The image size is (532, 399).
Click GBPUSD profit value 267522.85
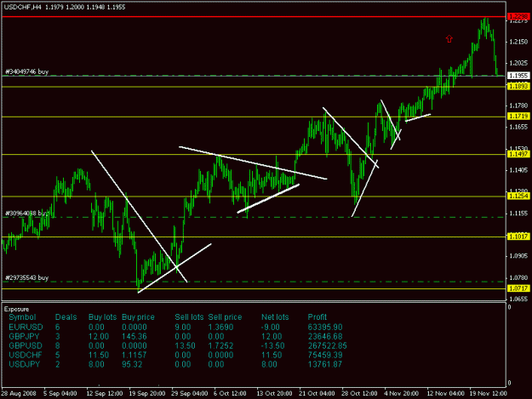click(328, 345)
